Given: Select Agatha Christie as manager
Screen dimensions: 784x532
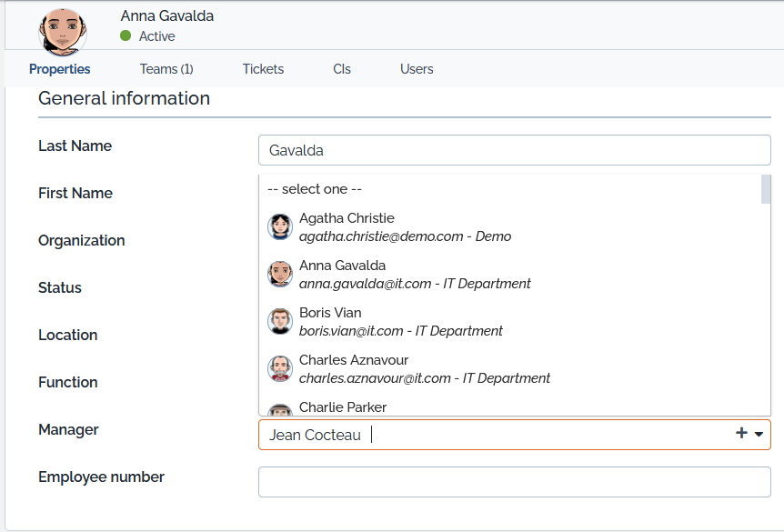Looking at the screenshot, I should [405, 227].
